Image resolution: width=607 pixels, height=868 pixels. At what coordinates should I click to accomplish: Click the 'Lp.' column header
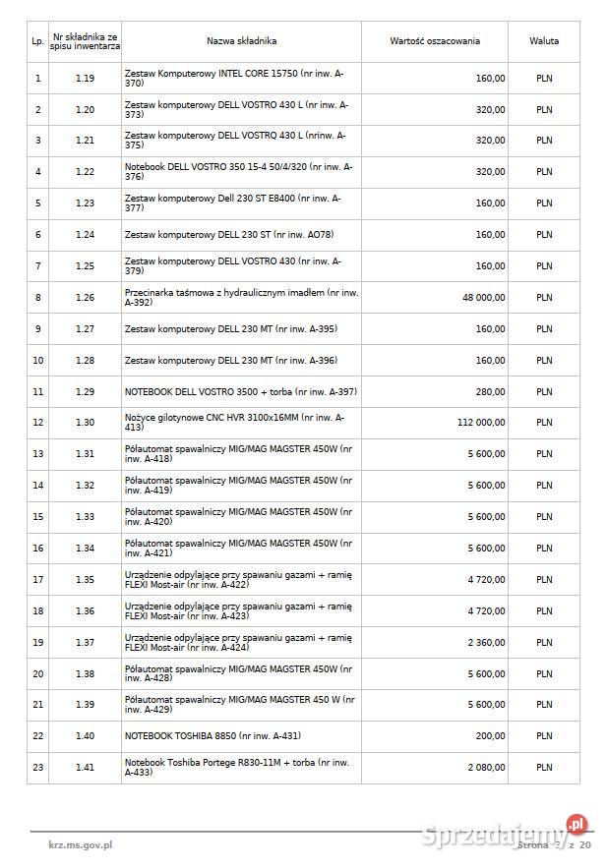pos(37,41)
